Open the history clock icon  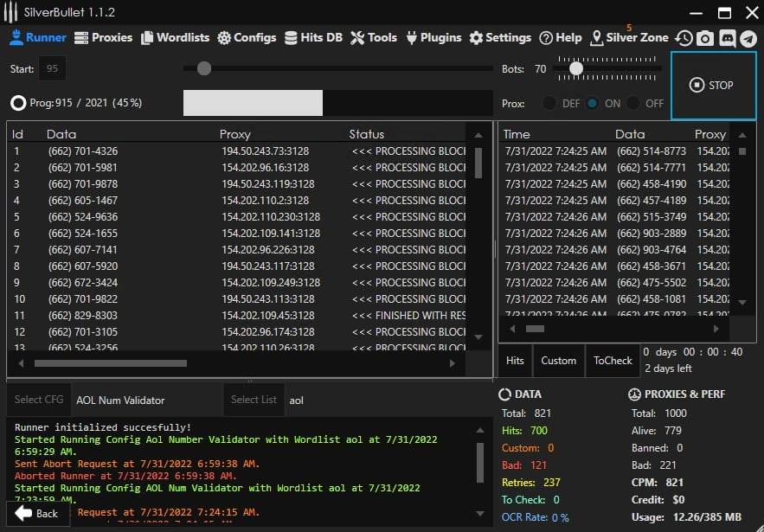click(684, 38)
